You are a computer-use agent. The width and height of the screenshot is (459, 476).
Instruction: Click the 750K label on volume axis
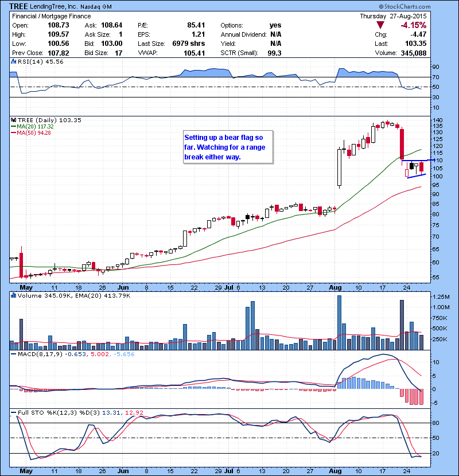[439, 318]
